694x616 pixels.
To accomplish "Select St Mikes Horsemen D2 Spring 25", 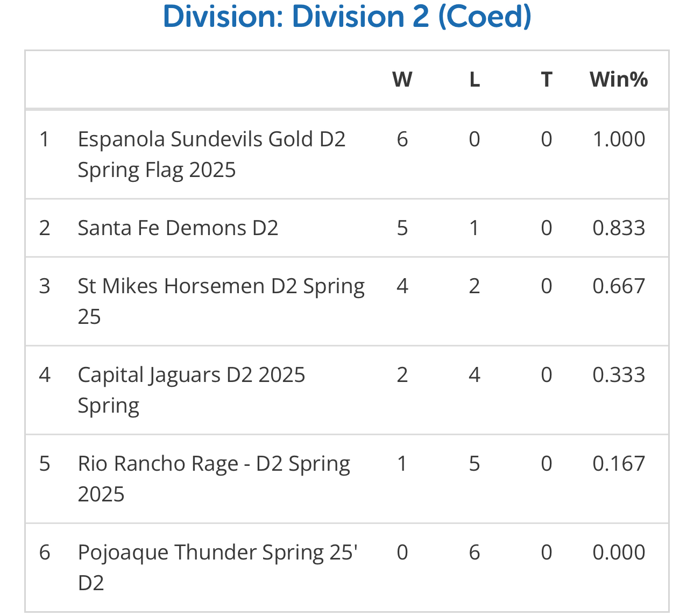I will point(221,301).
